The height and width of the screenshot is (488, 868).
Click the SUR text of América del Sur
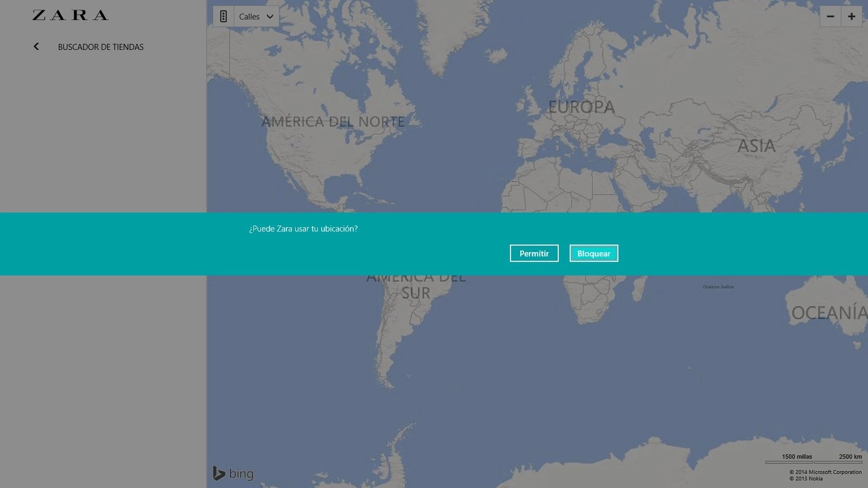[x=416, y=293]
